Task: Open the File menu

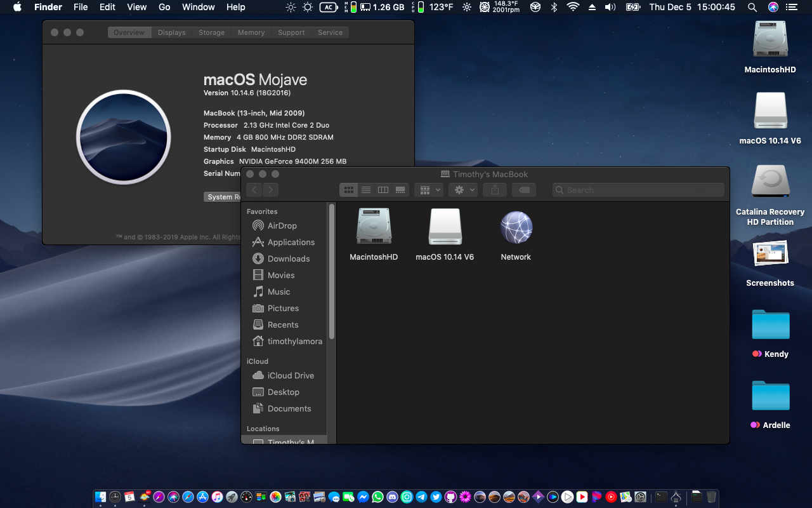Action: [x=81, y=7]
